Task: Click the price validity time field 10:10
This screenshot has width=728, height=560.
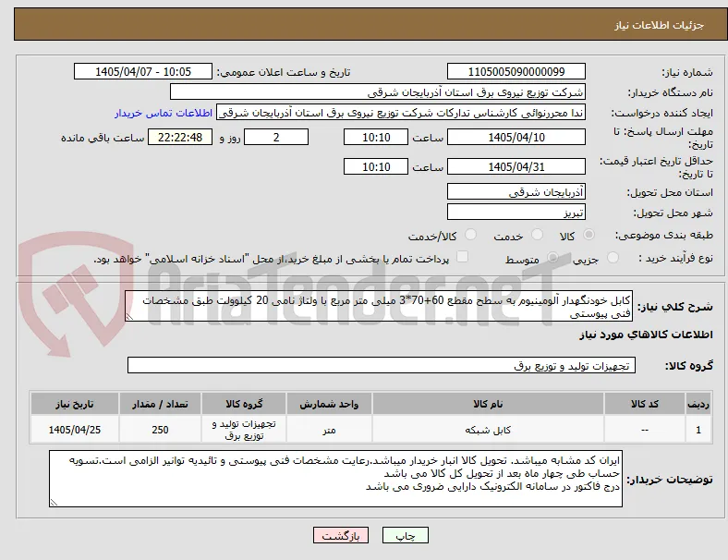Action: click(x=376, y=166)
